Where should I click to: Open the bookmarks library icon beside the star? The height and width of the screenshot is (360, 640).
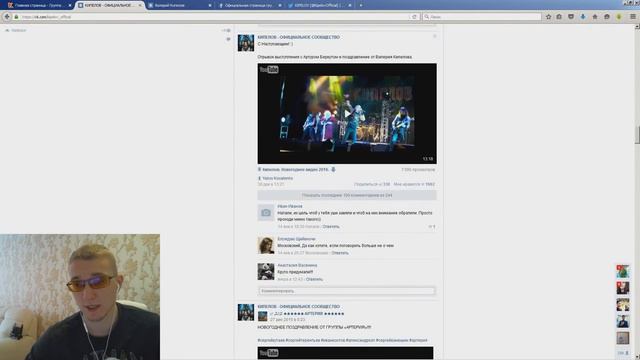(x=559, y=17)
